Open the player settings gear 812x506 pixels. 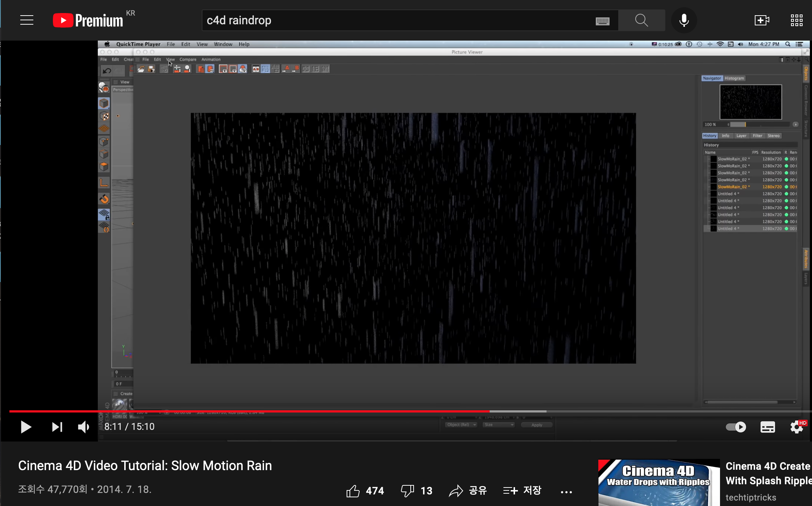(796, 427)
